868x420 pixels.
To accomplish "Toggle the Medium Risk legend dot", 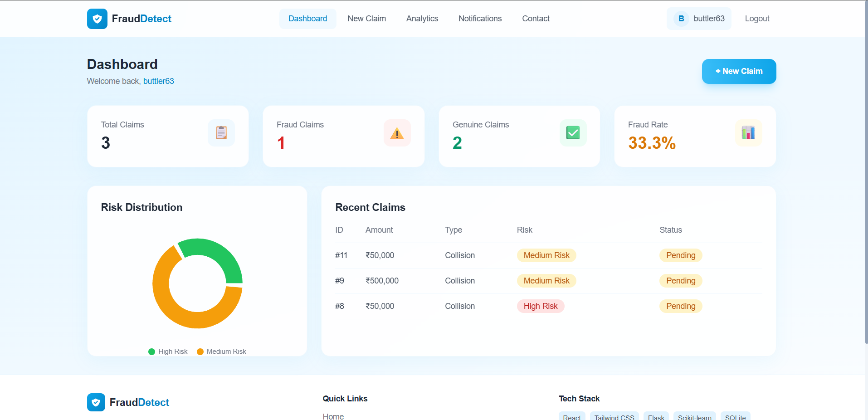I will (x=200, y=352).
